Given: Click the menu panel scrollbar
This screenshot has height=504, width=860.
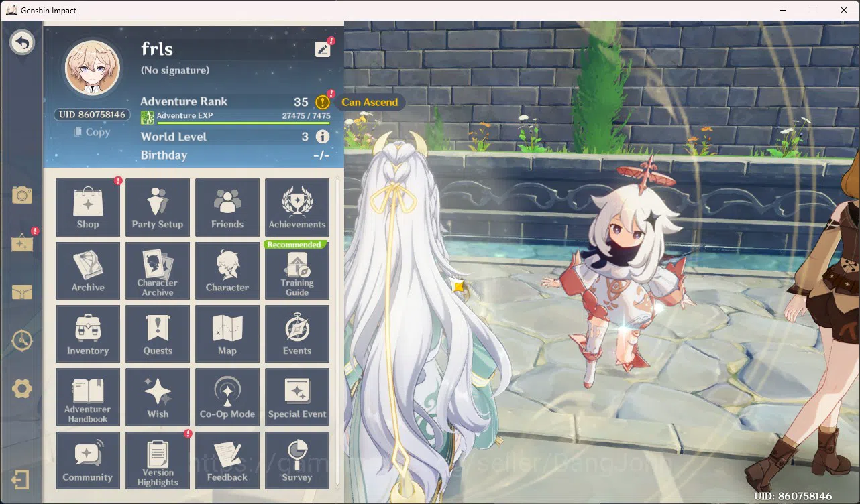Looking at the screenshot, I should pyautogui.click(x=337, y=330).
